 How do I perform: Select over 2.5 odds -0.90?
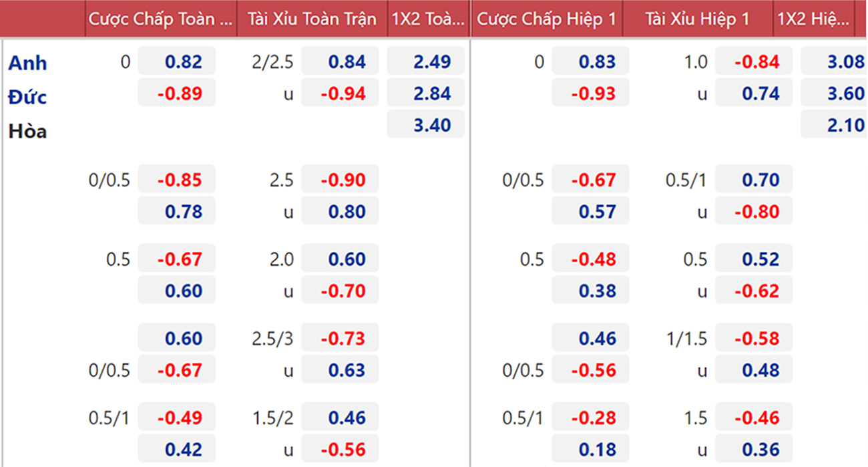coord(340,180)
